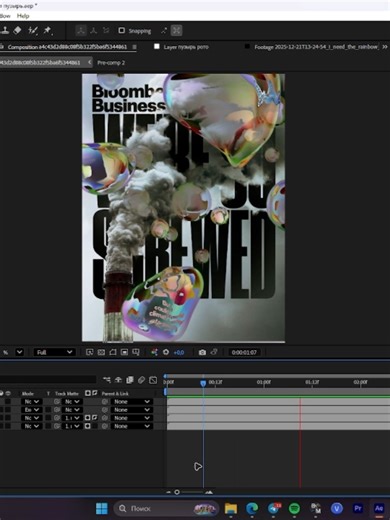The width and height of the screenshot is (390, 520).
Task: Toggle the fourth layer's matte alpha switch
Action: 88,426
